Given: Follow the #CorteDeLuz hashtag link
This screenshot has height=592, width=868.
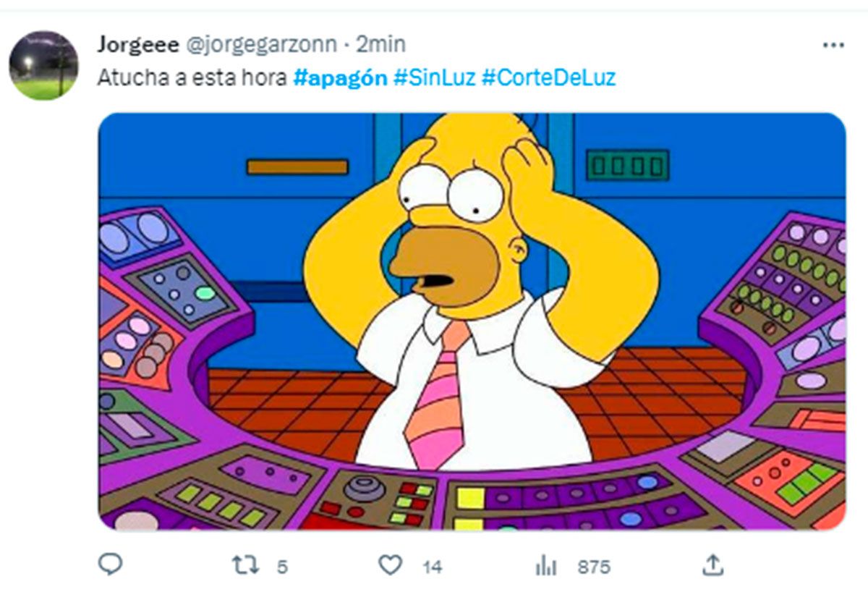Looking at the screenshot, I should click(548, 78).
